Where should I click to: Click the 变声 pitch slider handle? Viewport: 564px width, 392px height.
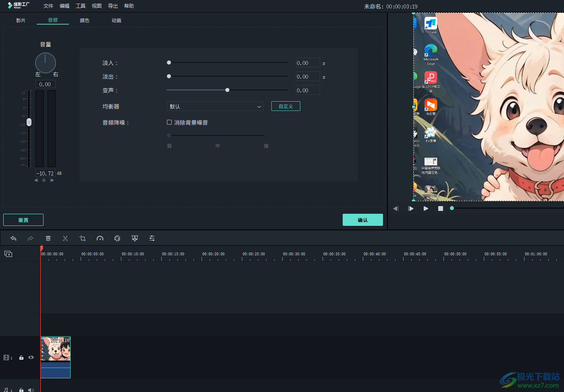(x=227, y=90)
